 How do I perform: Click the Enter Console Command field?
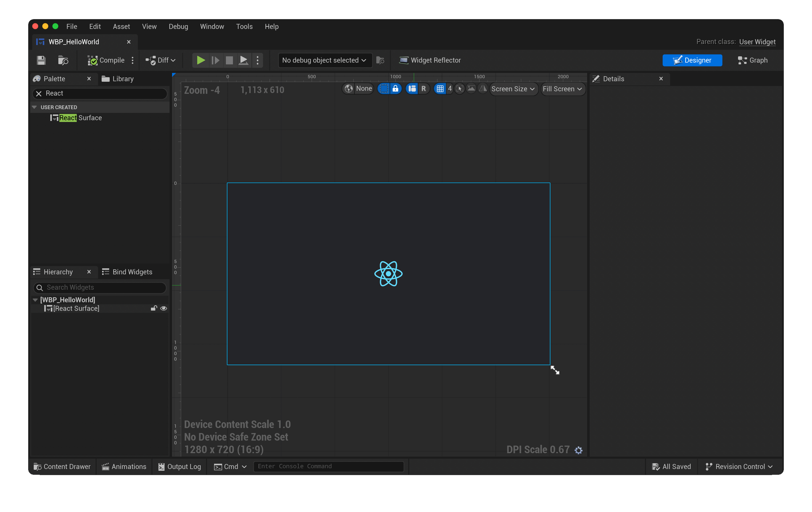(329, 466)
